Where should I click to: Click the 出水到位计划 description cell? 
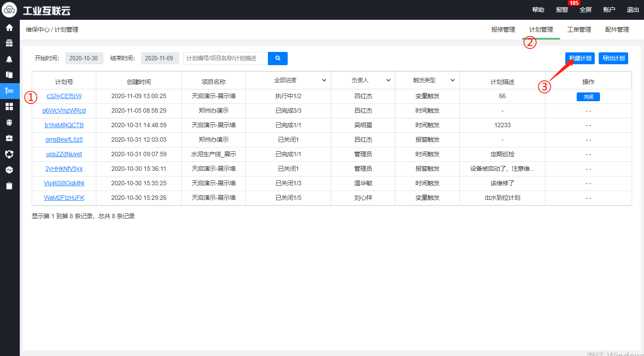[x=502, y=198]
